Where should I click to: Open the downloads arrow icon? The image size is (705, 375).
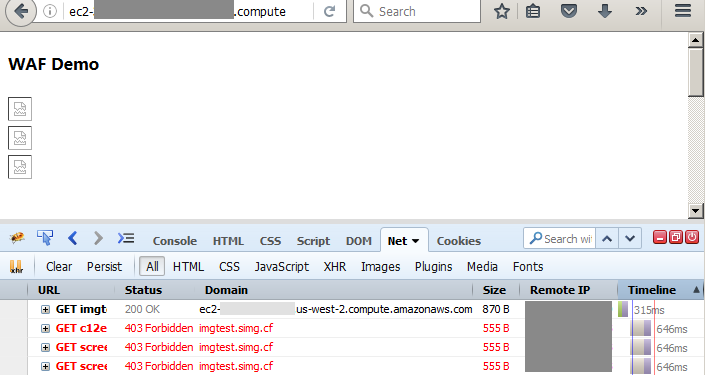tap(605, 11)
